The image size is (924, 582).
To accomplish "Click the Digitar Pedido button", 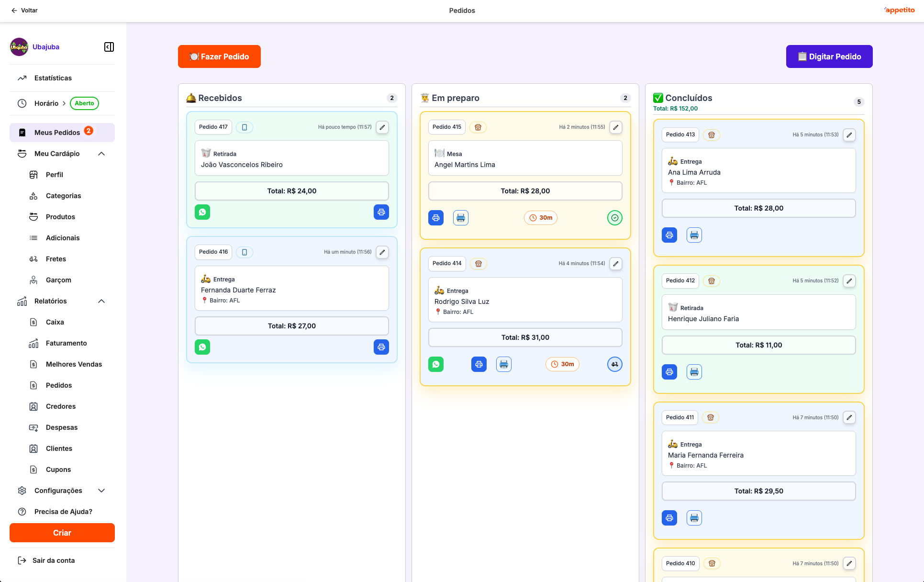I will pyautogui.click(x=829, y=56).
